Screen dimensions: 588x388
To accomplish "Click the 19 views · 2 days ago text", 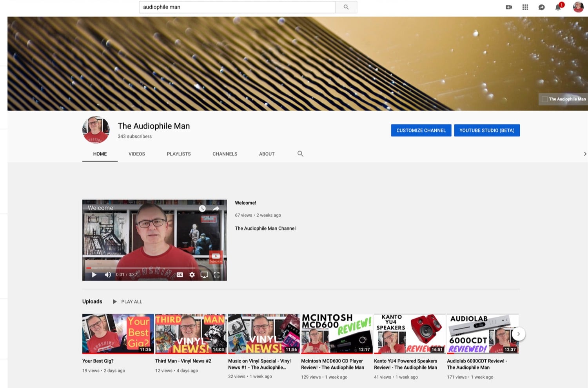I will click(103, 371).
